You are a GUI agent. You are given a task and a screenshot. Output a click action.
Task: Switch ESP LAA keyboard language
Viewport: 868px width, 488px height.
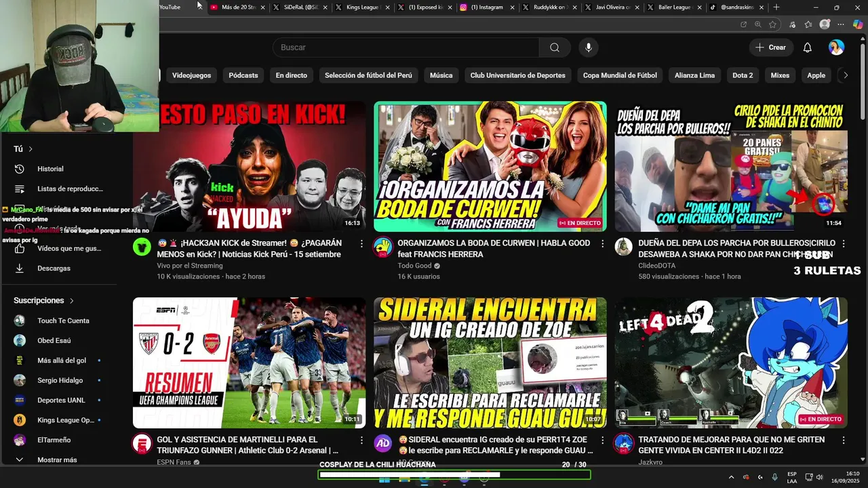click(792, 477)
